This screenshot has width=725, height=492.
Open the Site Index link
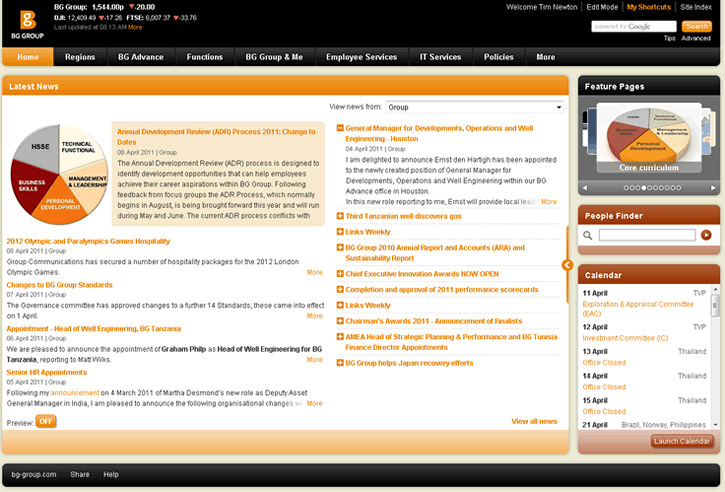(x=696, y=7)
